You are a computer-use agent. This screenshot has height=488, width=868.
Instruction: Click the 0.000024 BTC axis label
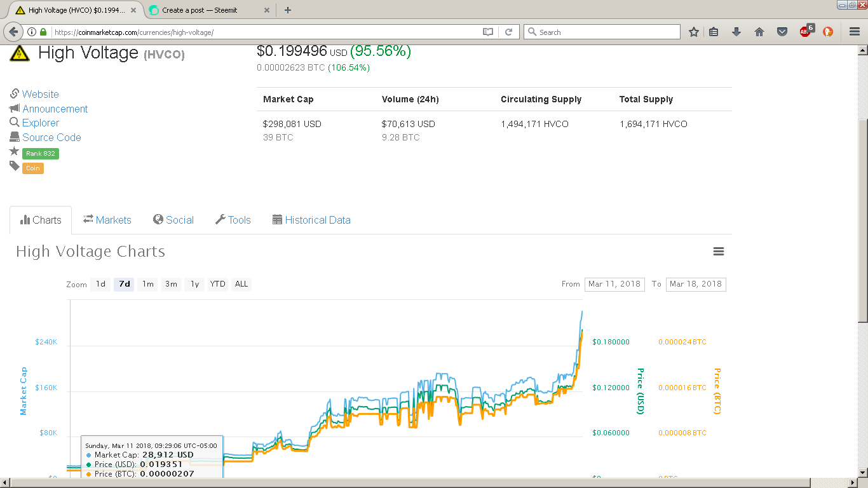(x=682, y=342)
